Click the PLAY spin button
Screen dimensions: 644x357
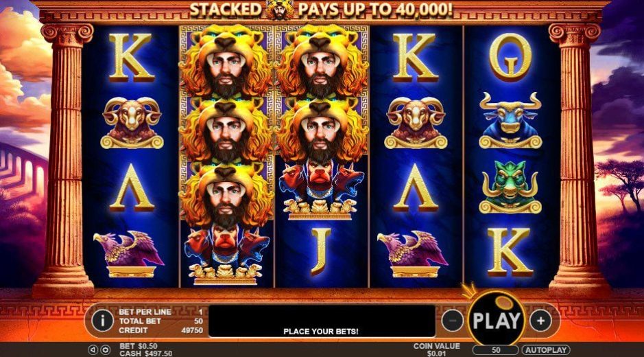tap(497, 319)
